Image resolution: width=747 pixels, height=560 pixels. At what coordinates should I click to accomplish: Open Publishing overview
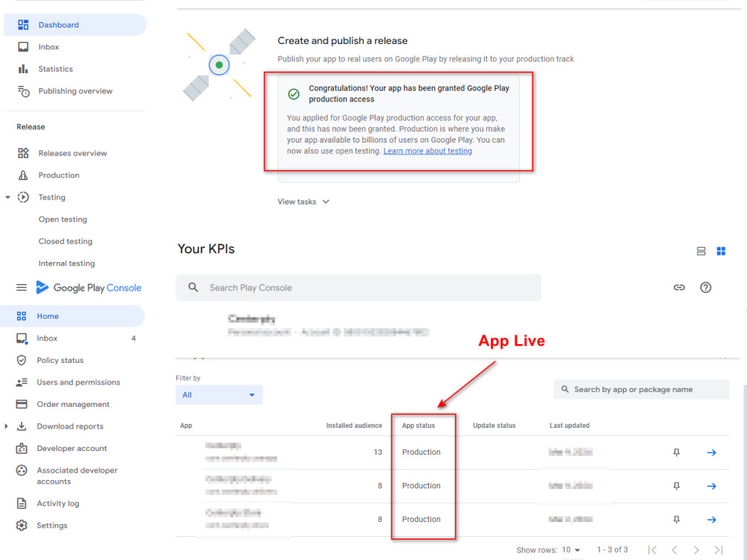coord(75,91)
